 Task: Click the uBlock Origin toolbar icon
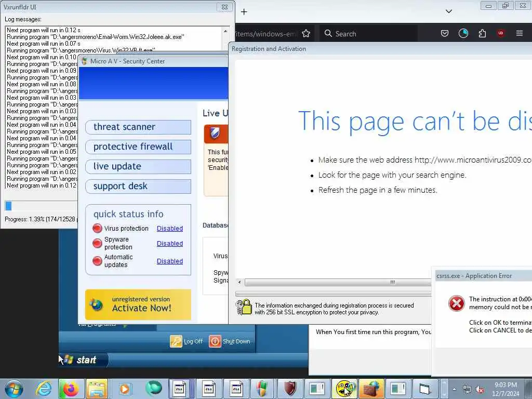[501, 33]
